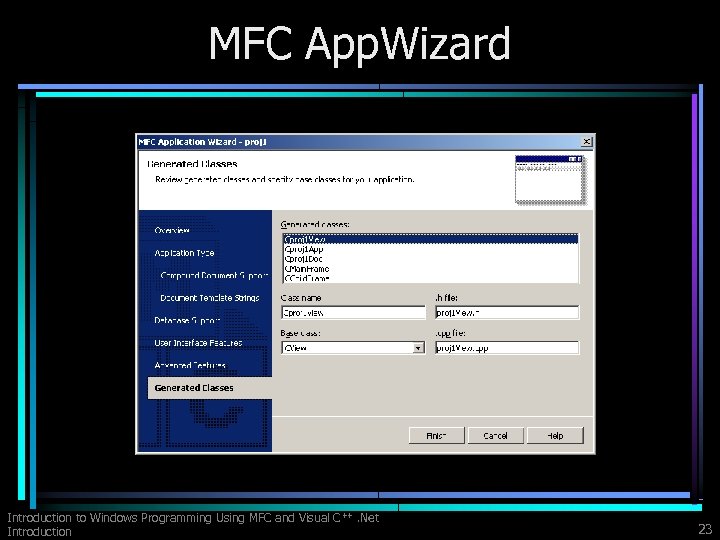Switch to Database Support page
The height and width of the screenshot is (540, 720).
point(187,321)
